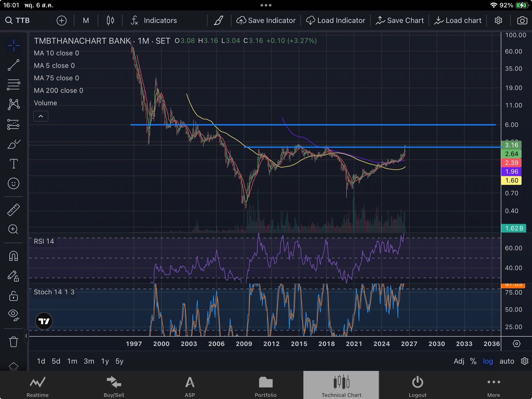Click Load chart

(458, 21)
